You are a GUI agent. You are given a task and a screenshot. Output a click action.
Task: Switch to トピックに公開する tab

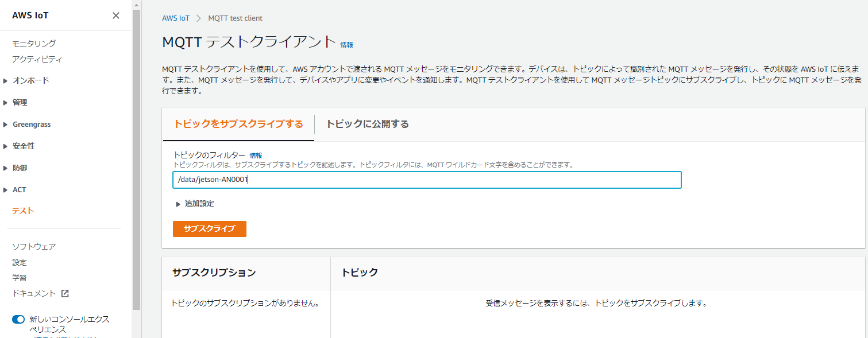pyautogui.click(x=368, y=124)
